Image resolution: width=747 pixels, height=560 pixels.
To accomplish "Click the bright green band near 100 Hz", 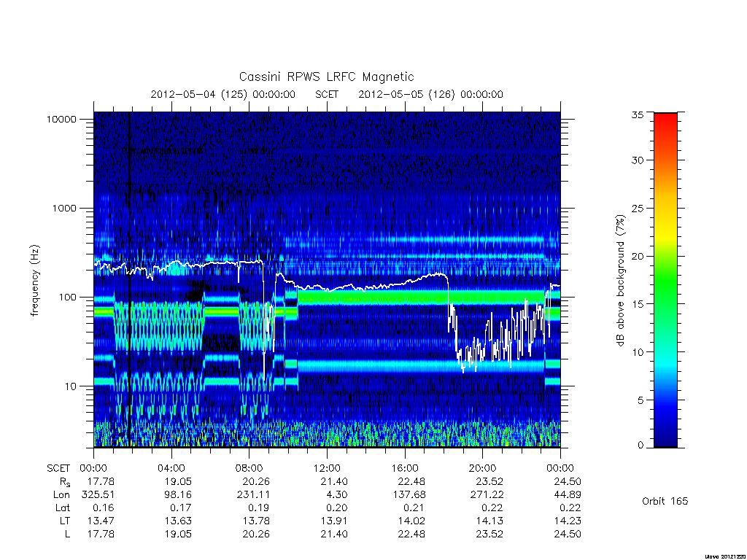I will click(x=421, y=298).
